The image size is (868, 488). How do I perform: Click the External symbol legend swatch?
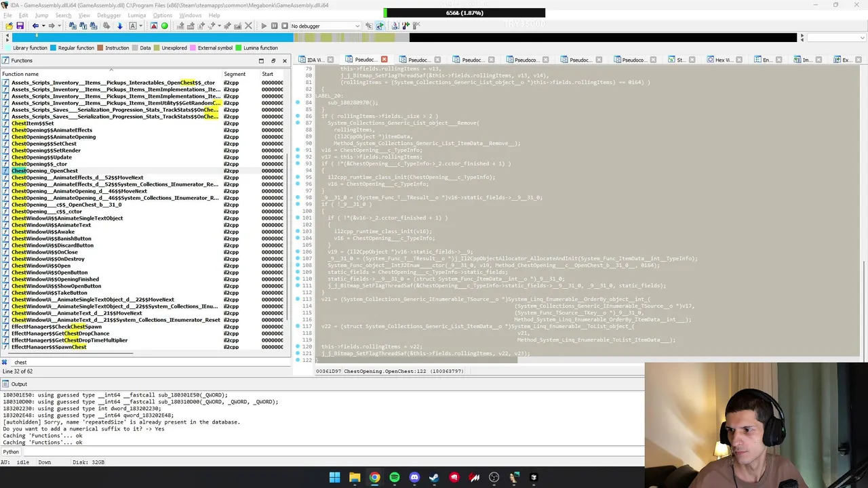[x=193, y=48]
